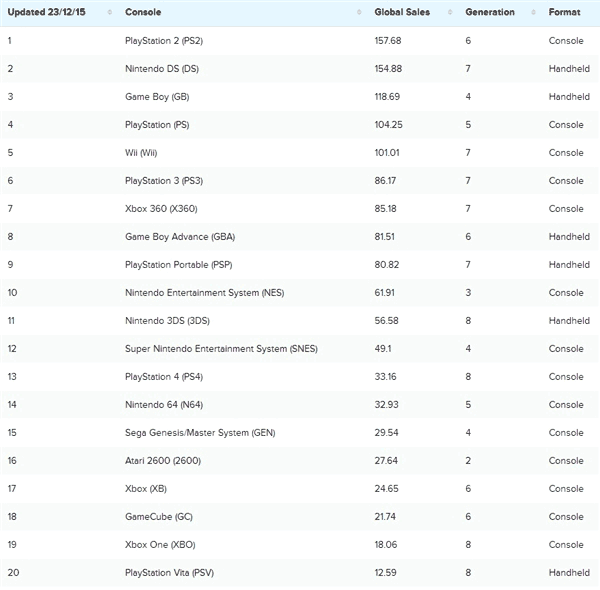Image resolution: width=600 pixels, height=590 pixels.
Task: Click sort arrows in the Global Sales column
Action: click(451, 12)
